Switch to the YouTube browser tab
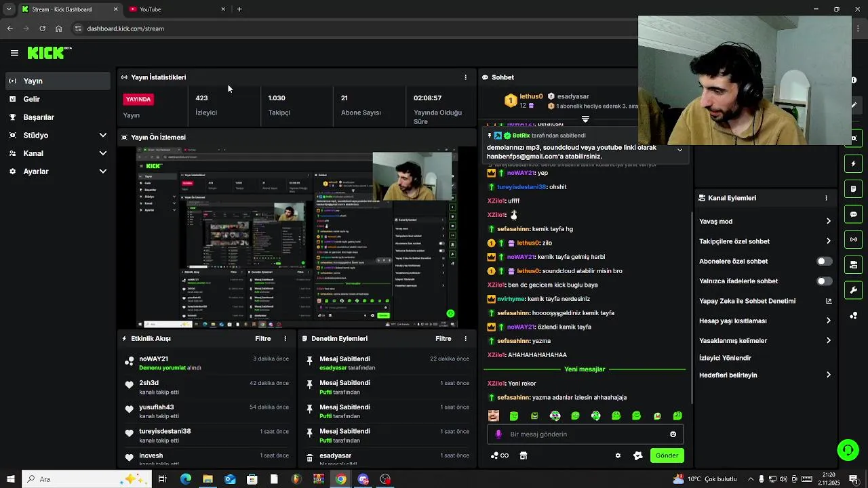Viewport: 868px width, 488px height. (x=176, y=9)
